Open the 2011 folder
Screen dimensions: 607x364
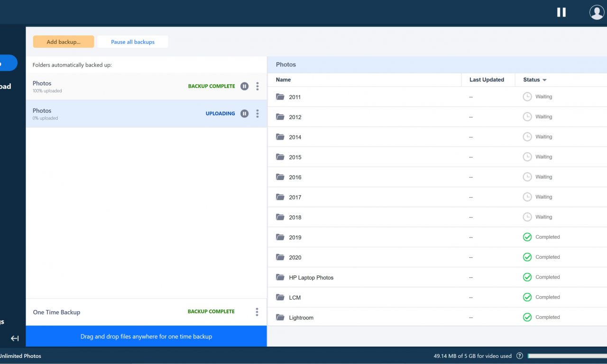click(294, 97)
